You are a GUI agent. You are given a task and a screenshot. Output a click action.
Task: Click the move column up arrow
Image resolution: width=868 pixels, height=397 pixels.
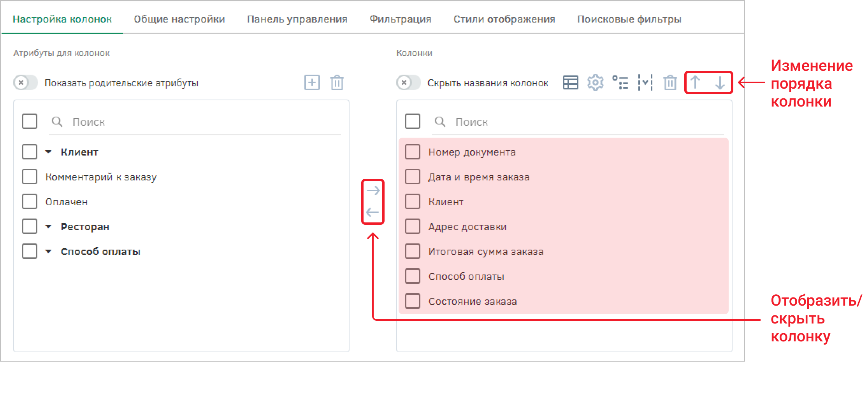(x=695, y=82)
